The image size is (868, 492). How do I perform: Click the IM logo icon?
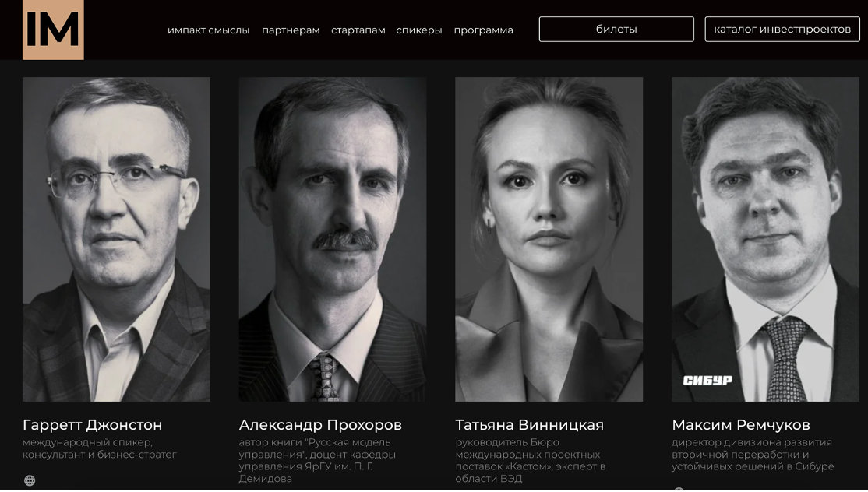(53, 30)
